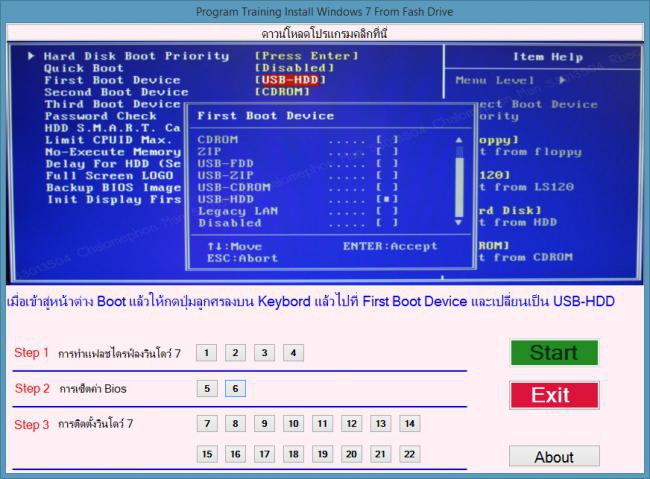The width and height of the screenshot is (650, 479).
Task: Click the [CDROM] second boot value
Action: tap(282, 92)
